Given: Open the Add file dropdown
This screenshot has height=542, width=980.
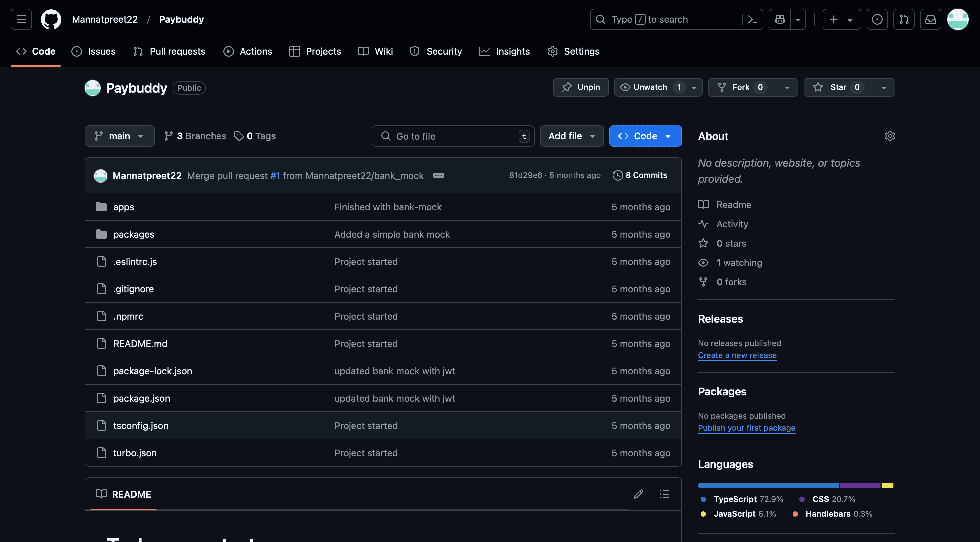Looking at the screenshot, I should pyautogui.click(x=571, y=136).
